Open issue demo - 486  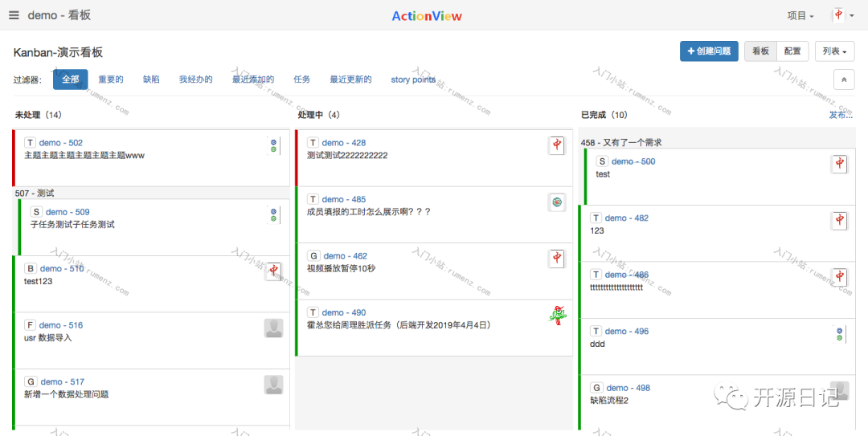pyautogui.click(x=627, y=275)
